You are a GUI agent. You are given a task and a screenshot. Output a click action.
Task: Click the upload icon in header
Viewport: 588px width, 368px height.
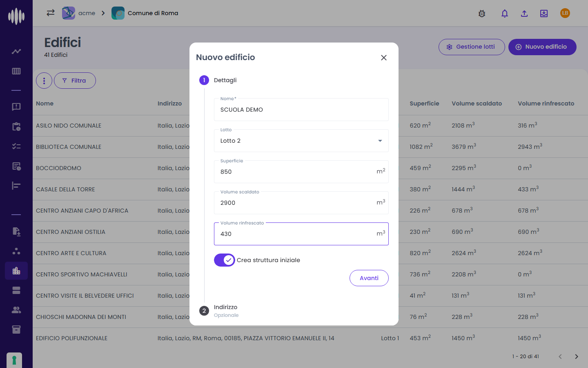click(524, 13)
